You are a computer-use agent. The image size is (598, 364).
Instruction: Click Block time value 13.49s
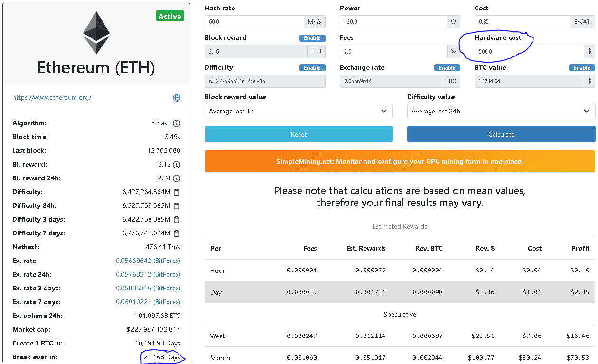click(x=171, y=137)
